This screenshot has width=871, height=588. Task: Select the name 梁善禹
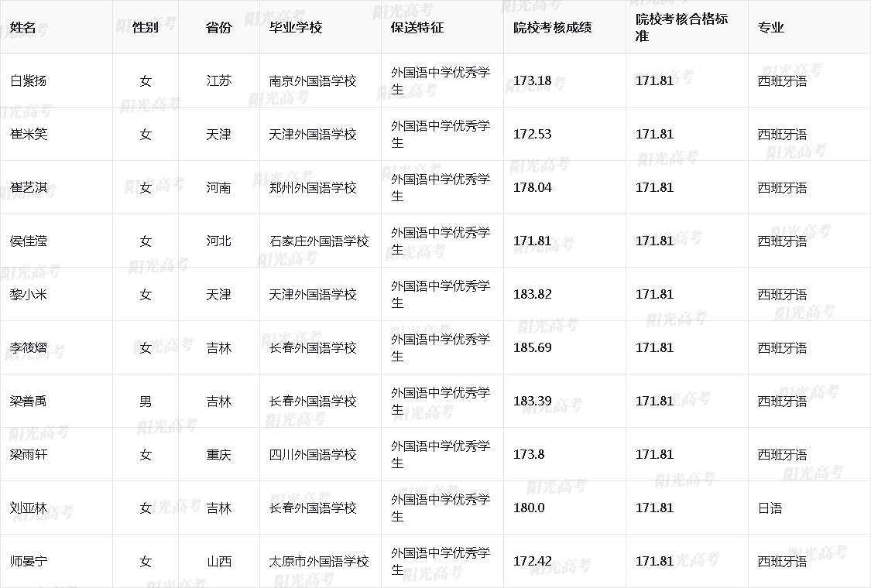(x=29, y=402)
